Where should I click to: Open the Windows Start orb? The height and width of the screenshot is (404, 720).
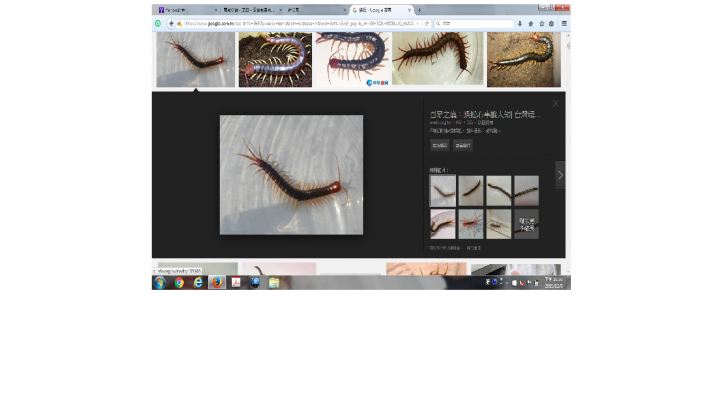click(160, 283)
